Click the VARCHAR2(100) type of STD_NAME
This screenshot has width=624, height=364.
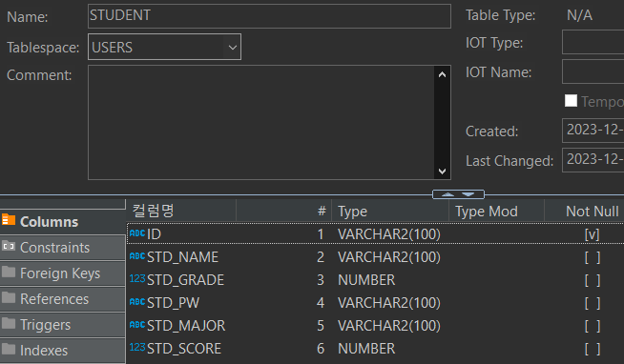point(389,257)
